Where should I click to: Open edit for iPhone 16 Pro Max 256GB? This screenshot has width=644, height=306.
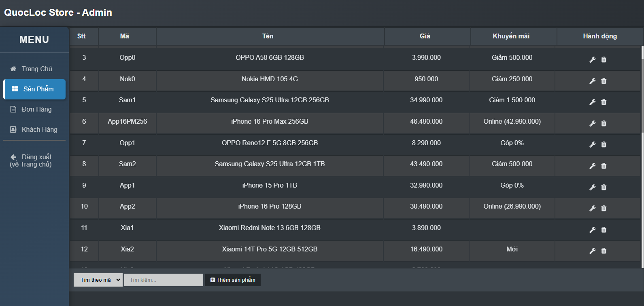(x=592, y=124)
